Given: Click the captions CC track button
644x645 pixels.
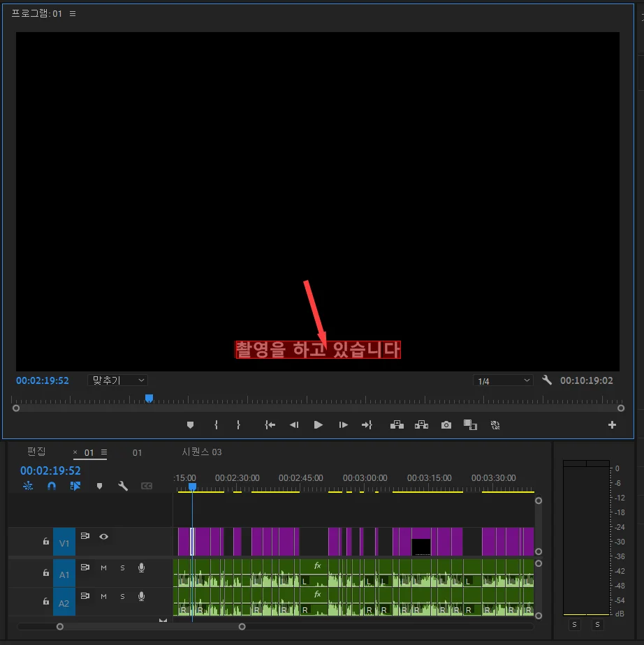Looking at the screenshot, I should tap(147, 487).
